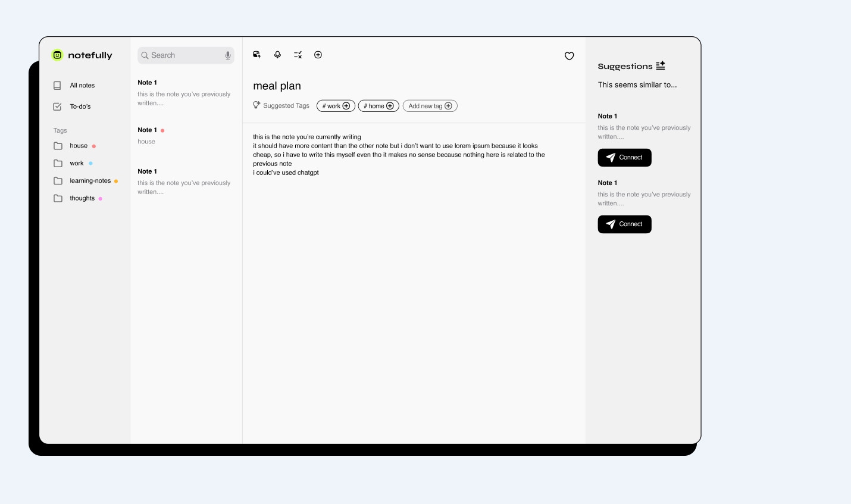Open the To-do's section
This screenshot has height=504, width=851.
80,107
